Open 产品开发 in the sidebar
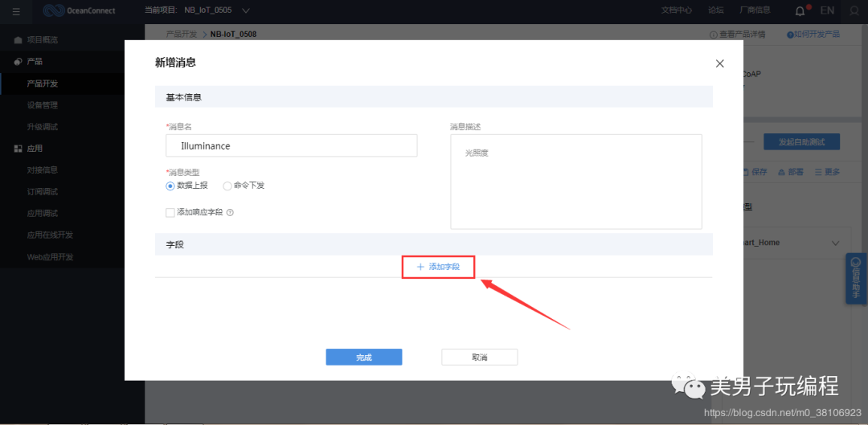868x425 pixels. [42, 84]
